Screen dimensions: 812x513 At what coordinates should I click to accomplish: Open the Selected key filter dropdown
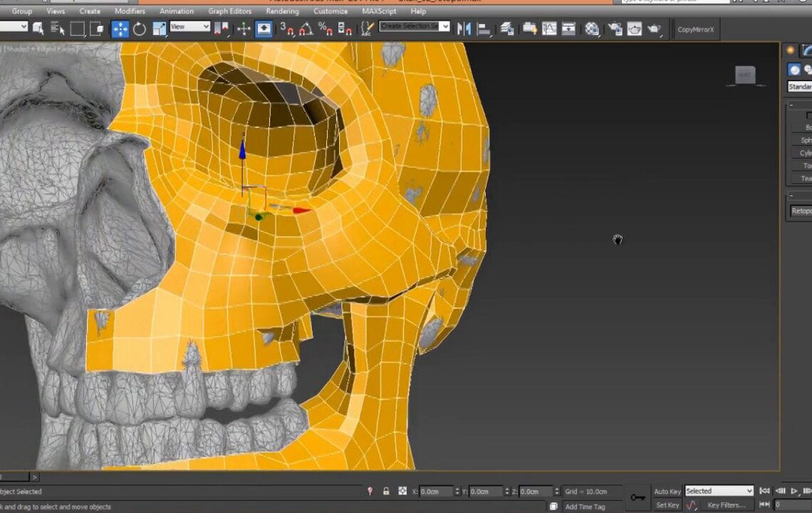pos(718,491)
